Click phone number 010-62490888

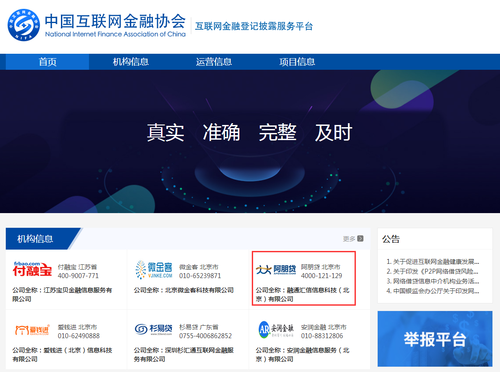click(x=79, y=336)
